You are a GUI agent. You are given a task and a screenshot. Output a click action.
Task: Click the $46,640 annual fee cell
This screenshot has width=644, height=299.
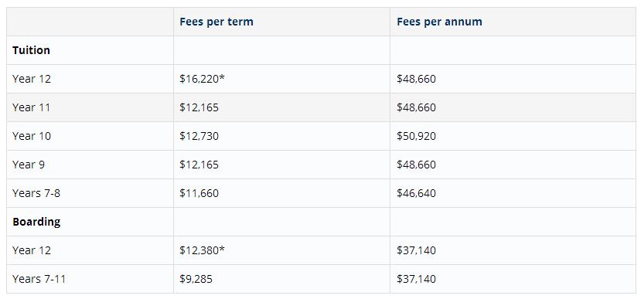416,193
